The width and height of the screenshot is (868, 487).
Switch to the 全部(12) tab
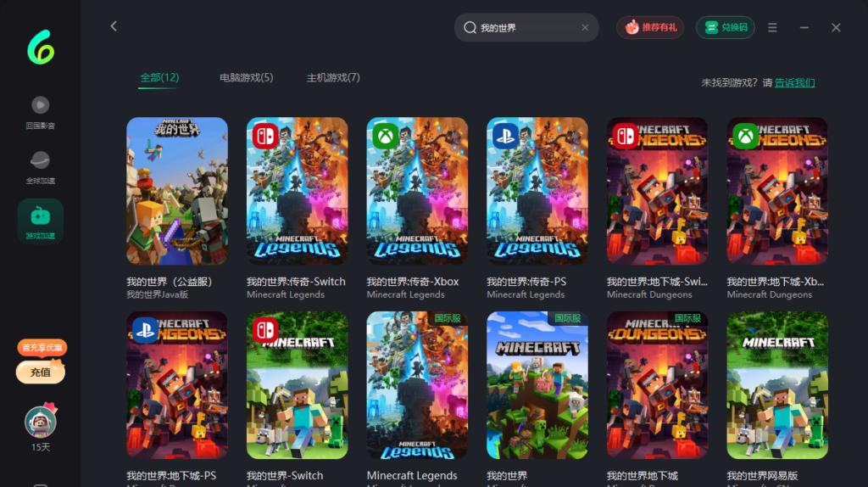159,77
